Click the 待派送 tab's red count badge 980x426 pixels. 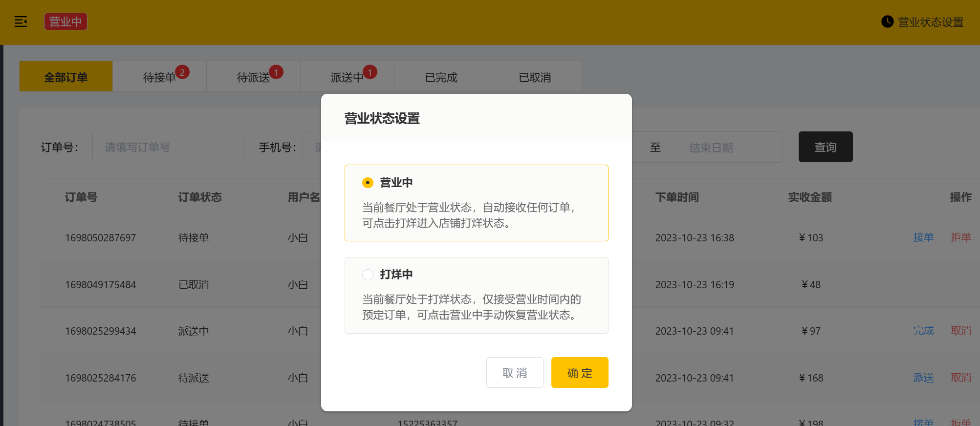click(276, 72)
